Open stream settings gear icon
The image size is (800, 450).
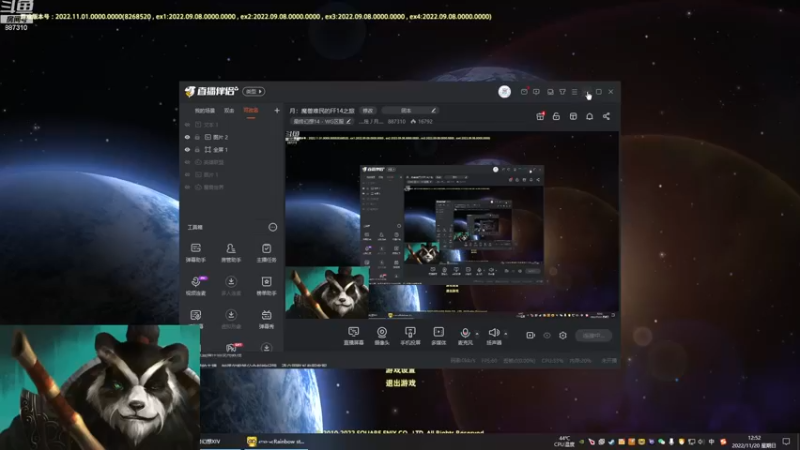click(563, 335)
